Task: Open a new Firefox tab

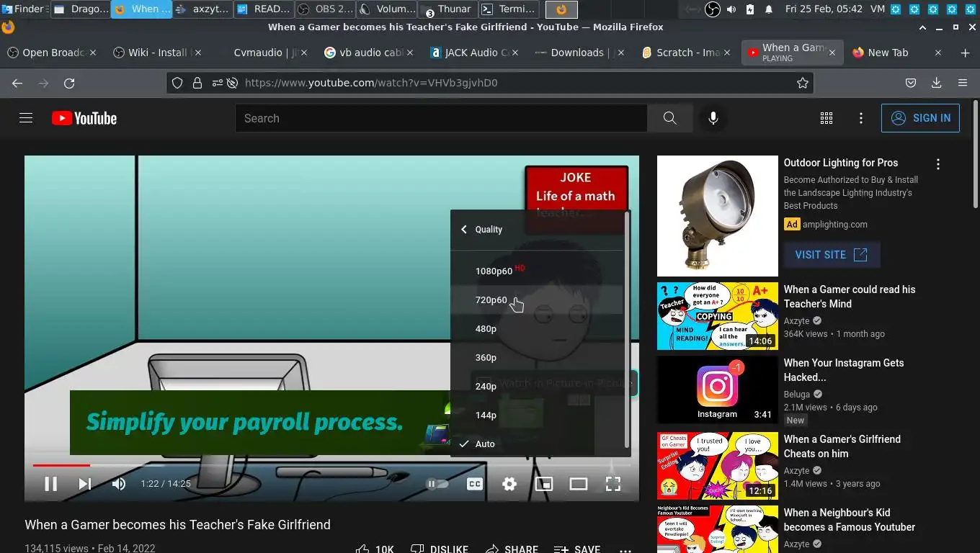Action: (966, 53)
